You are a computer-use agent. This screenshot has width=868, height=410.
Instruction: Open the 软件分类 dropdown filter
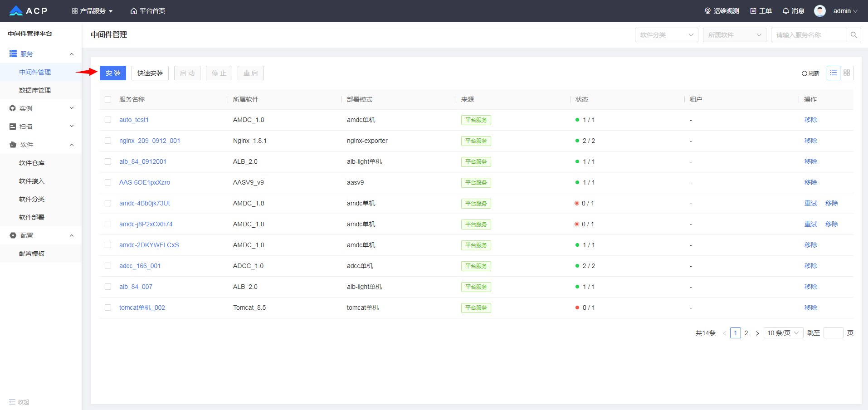(x=667, y=35)
